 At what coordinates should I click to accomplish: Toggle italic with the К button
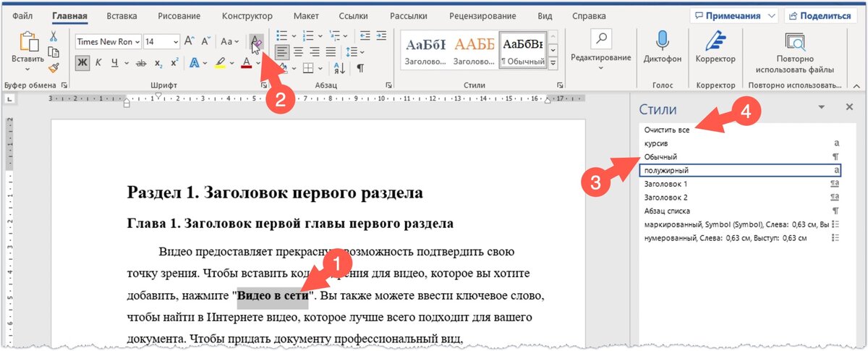98,63
